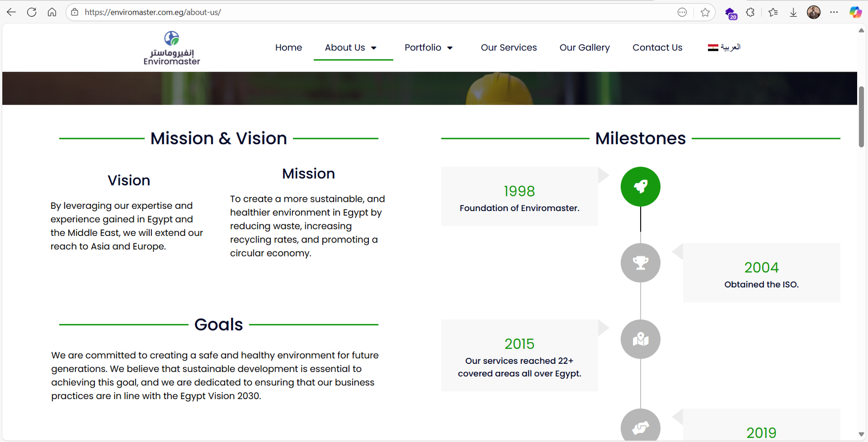Click the map pin icon for 2015 milestone

[640, 339]
